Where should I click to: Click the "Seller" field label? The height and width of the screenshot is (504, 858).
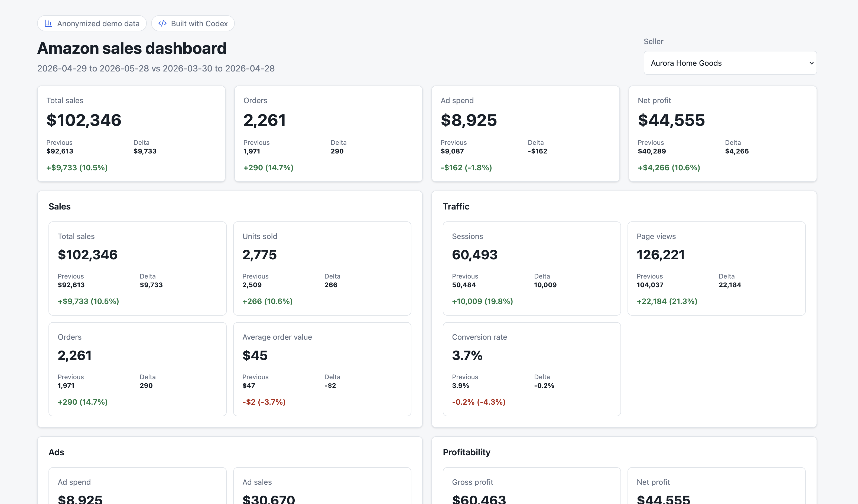tap(653, 41)
